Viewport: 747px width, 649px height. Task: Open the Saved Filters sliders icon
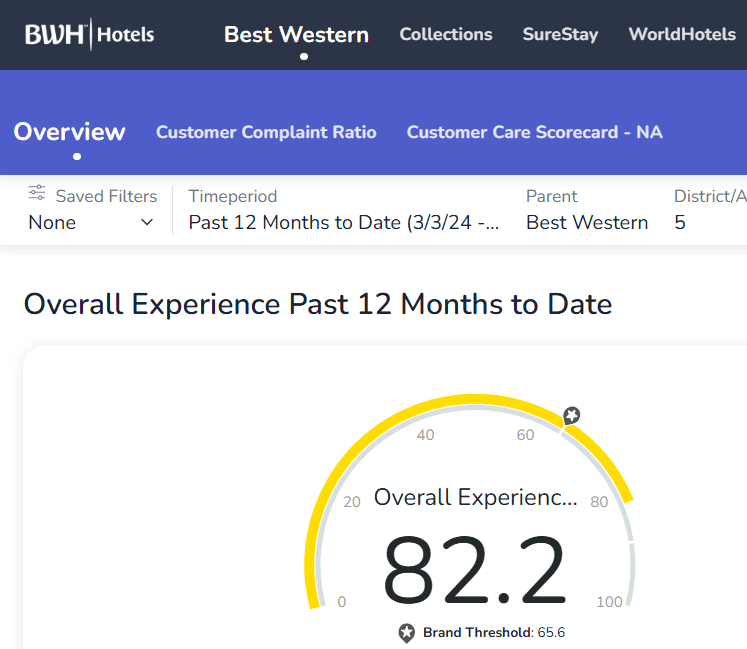[x=37, y=193]
